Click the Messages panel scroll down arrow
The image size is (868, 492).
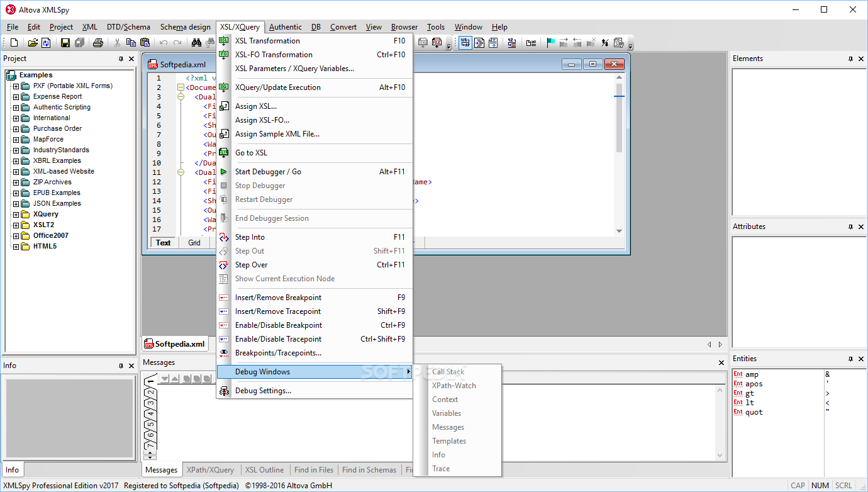click(x=720, y=456)
